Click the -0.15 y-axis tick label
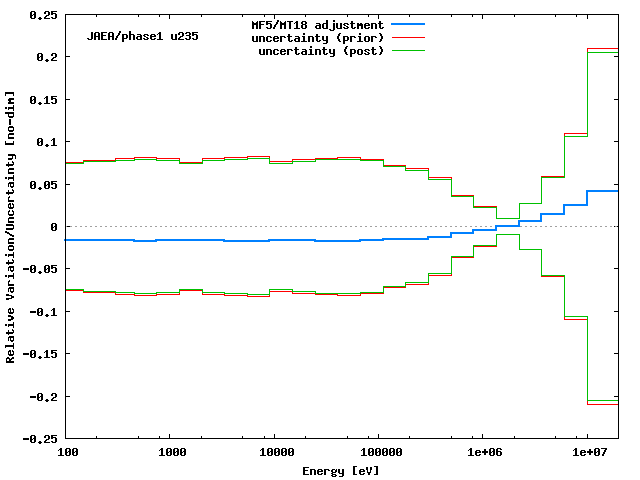This screenshot has height=480, width=640. click(x=40, y=354)
